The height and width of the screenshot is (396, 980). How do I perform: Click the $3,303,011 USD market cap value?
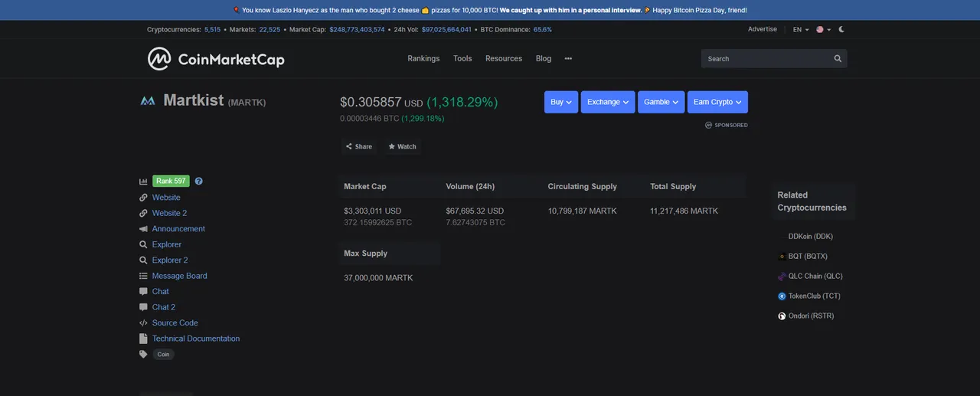click(x=372, y=211)
